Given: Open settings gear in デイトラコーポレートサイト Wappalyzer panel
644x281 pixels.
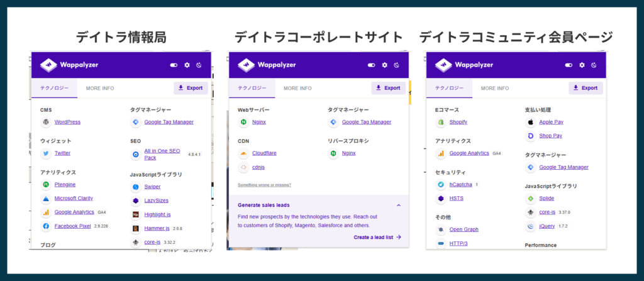Looking at the screenshot, I should click(x=385, y=65).
